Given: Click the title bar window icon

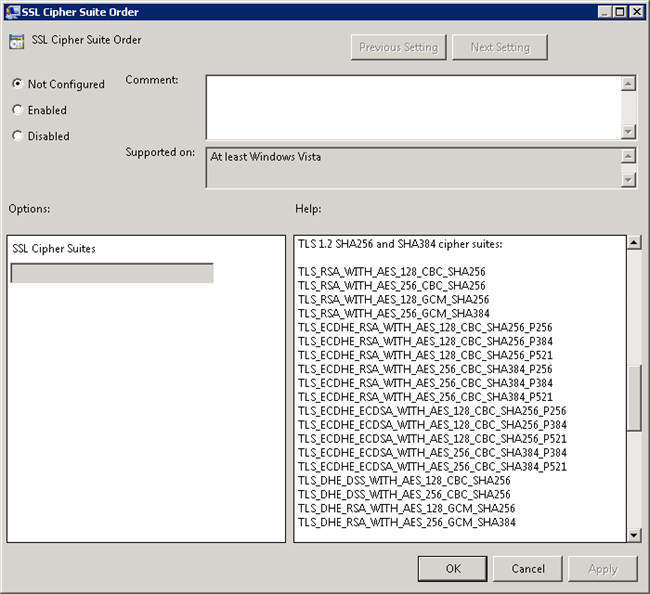Looking at the screenshot, I should pos(12,12).
